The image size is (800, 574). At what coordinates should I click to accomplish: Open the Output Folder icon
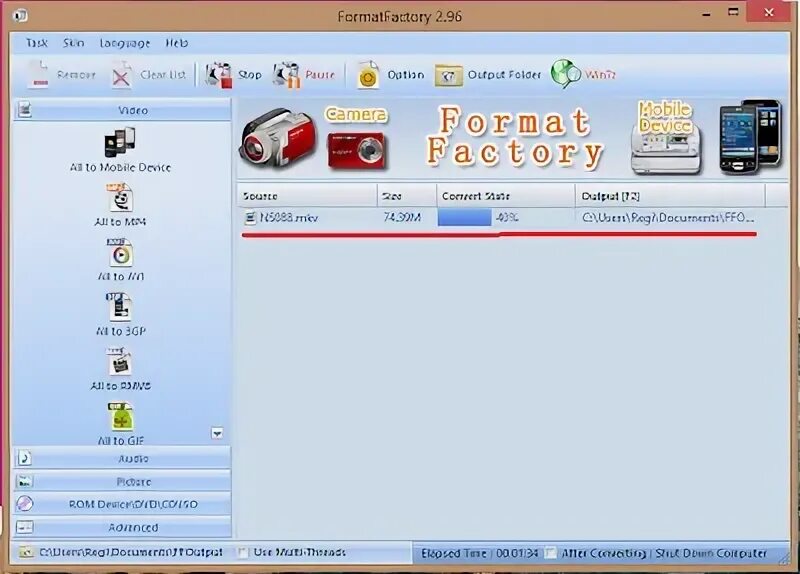448,76
